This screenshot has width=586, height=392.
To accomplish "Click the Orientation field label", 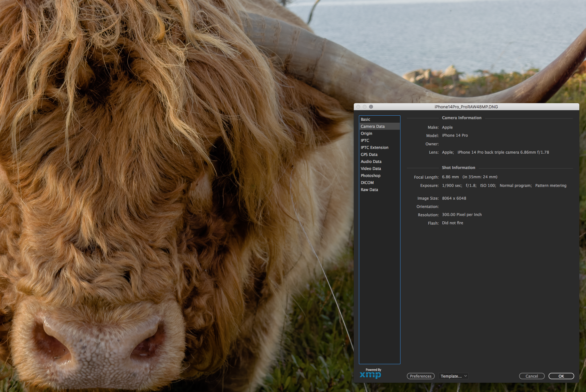I will click(x=428, y=207).
